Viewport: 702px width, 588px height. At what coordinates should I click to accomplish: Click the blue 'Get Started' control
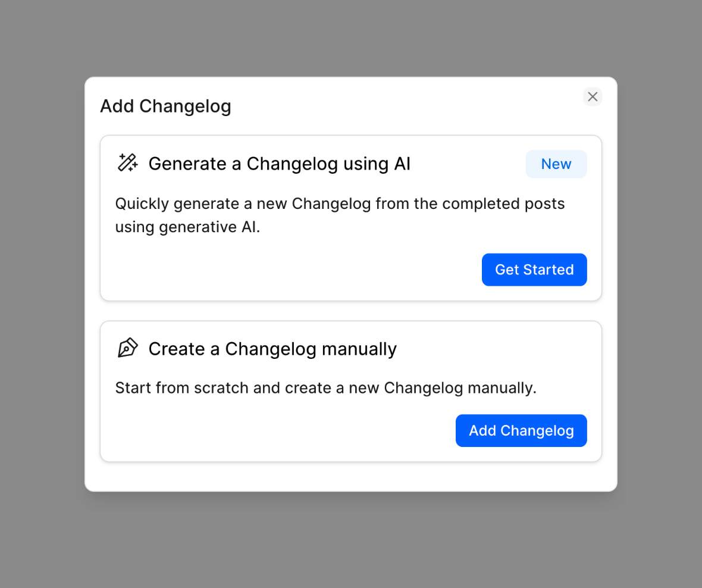tap(534, 270)
